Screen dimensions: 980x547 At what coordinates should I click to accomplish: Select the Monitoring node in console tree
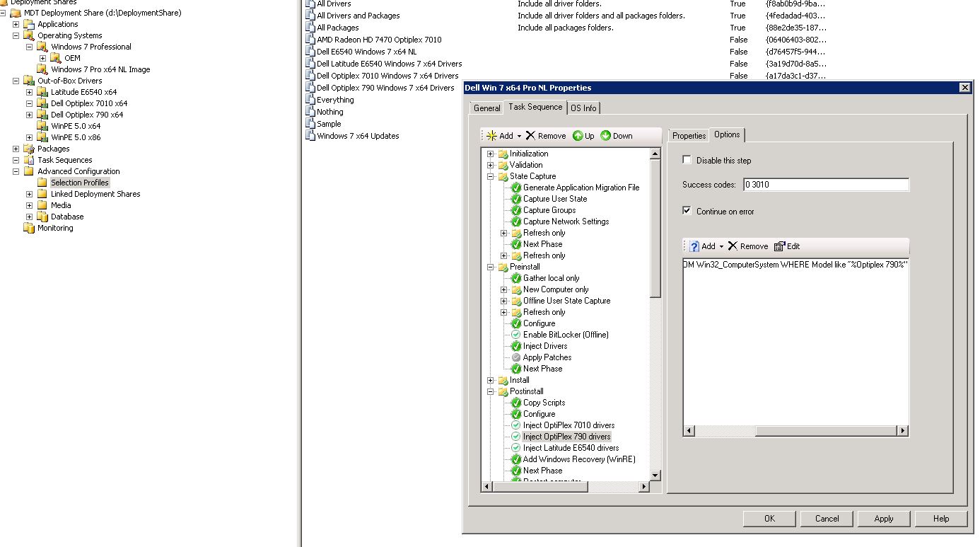pos(55,228)
